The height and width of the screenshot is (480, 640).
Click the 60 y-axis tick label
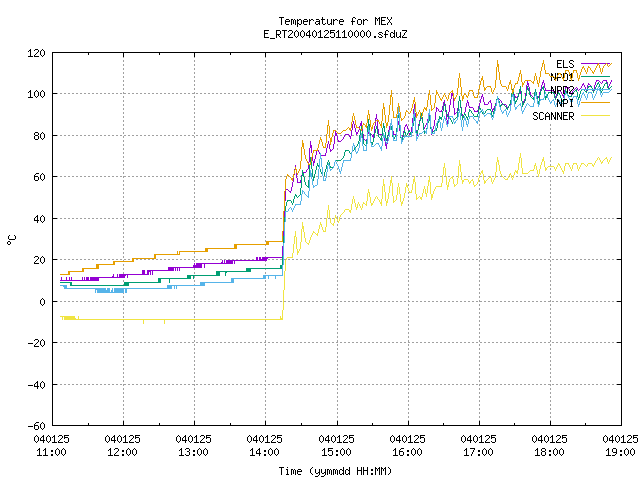coord(39,177)
